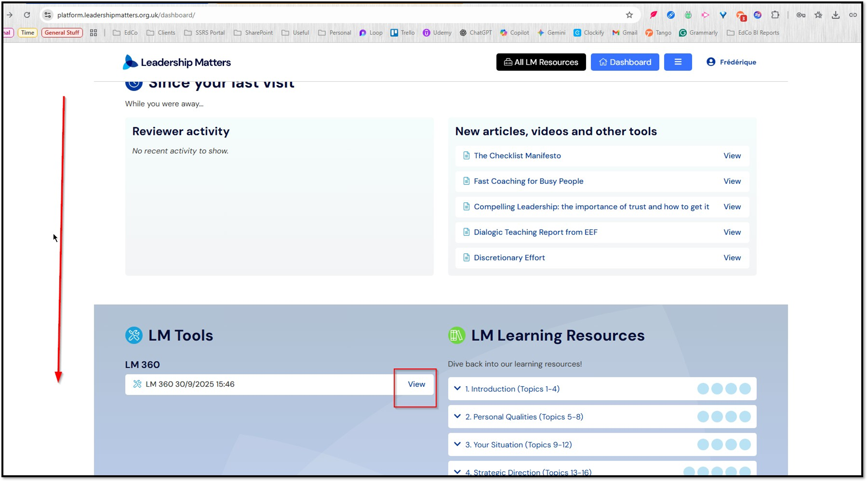Open the hamburger menu button
Screen dimensions: 868x482
(678, 62)
